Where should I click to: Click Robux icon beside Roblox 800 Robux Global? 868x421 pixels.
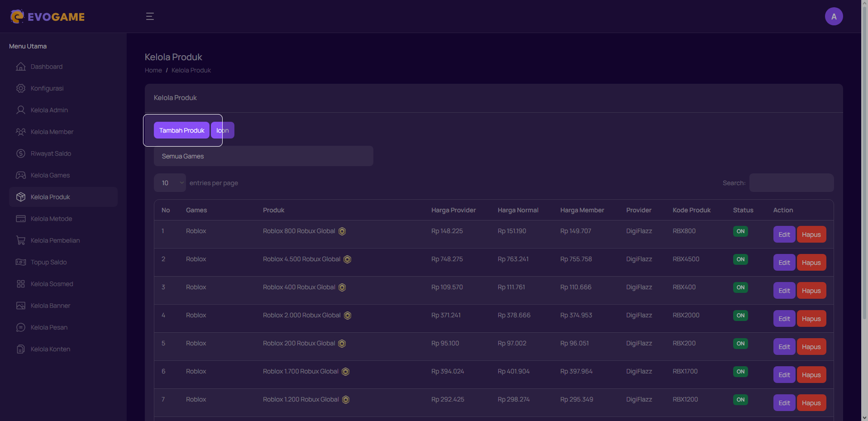[342, 231]
